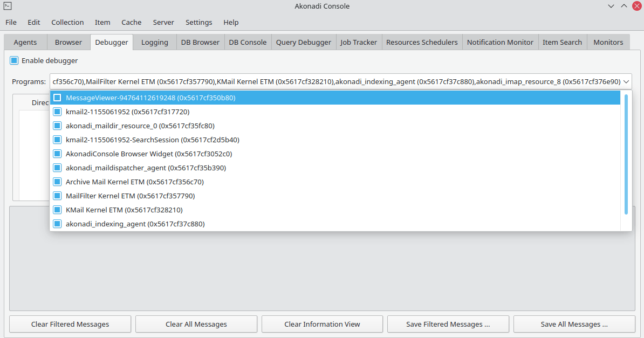The height and width of the screenshot is (338, 644).
Task: Open the Server menu
Action: [163, 23]
